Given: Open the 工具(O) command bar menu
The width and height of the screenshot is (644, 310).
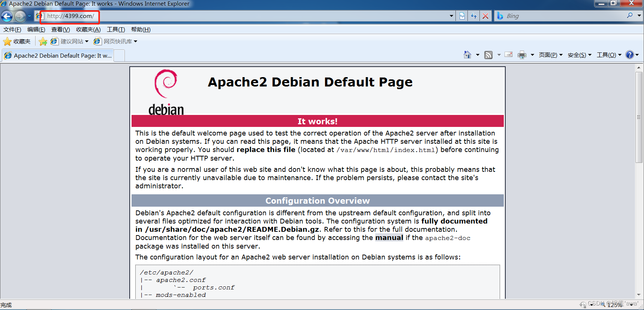Looking at the screenshot, I should (x=609, y=55).
